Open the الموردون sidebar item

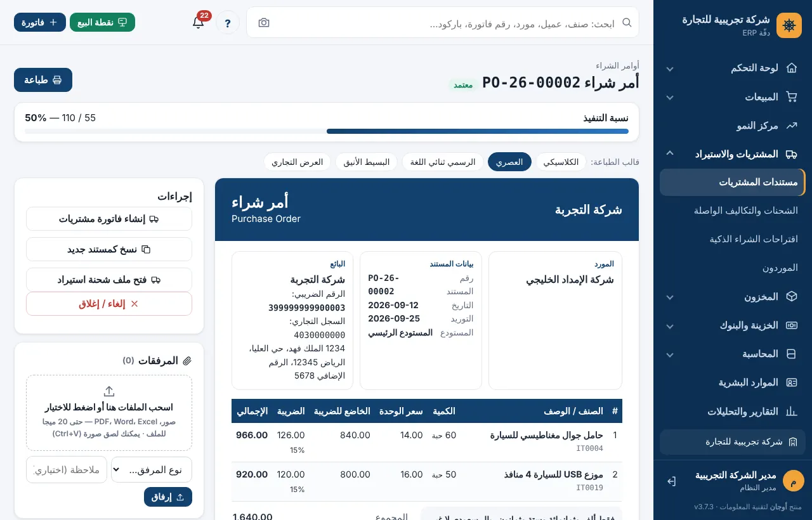[x=733, y=268]
